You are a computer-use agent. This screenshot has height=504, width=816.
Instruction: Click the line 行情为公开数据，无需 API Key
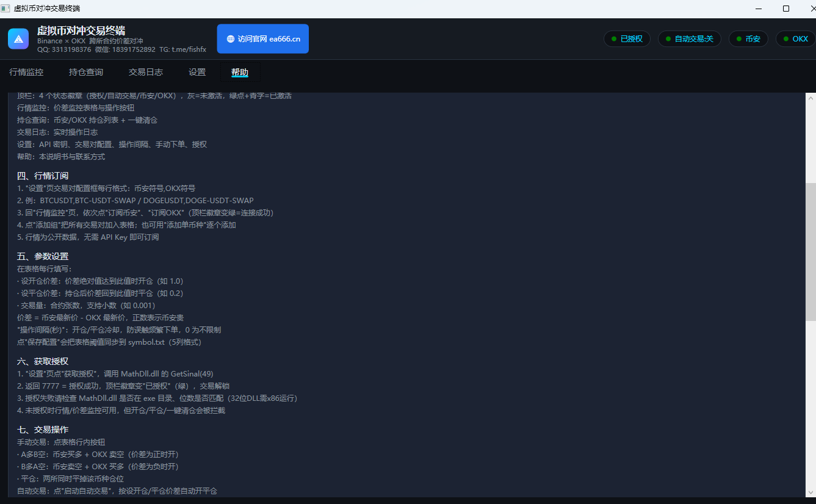click(x=88, y=237)
